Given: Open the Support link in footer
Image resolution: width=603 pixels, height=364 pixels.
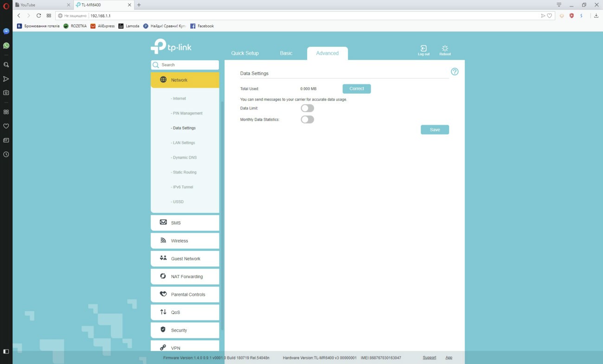Looking at the screenshot, I should click(429, 358).
